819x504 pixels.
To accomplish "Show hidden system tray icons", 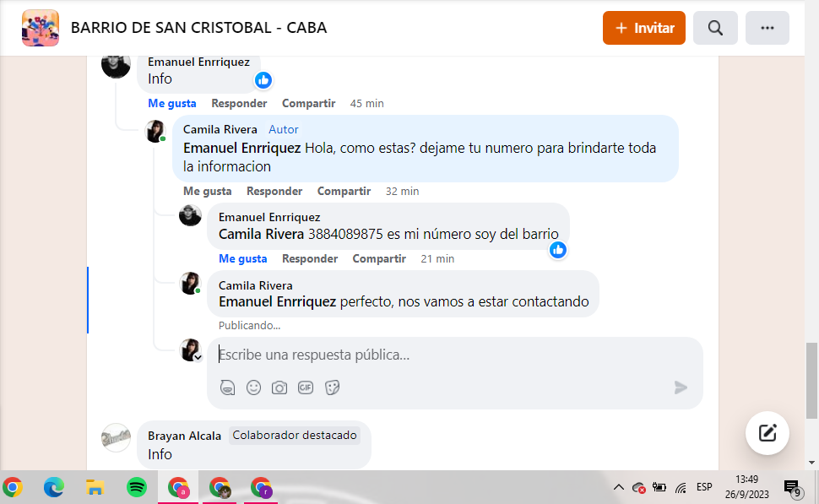I will (x=618, y=487).
